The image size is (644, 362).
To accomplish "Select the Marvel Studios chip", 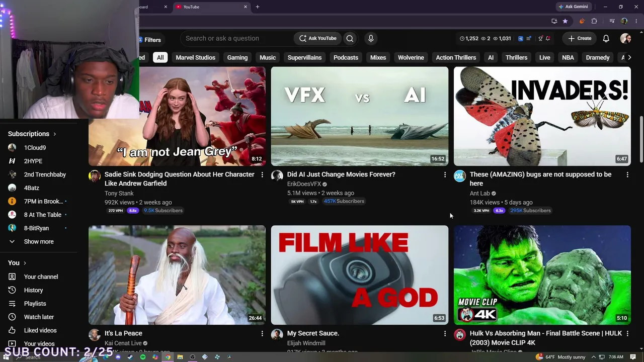I will click(x=196, y=57).
